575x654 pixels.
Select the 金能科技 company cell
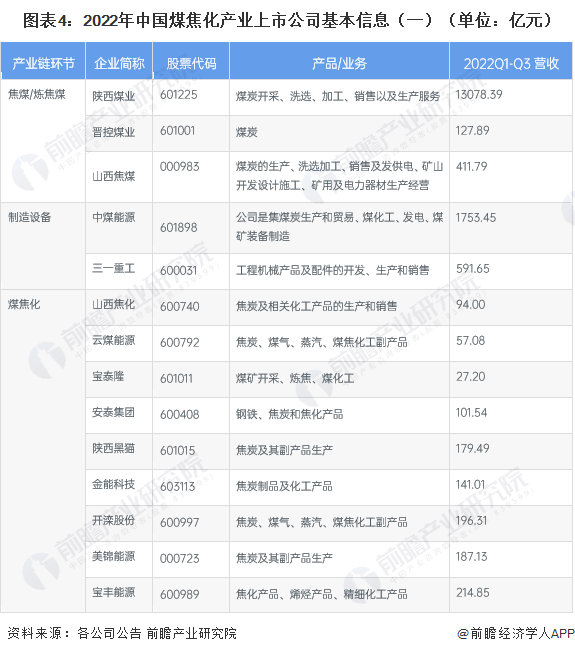pos(119,488)
